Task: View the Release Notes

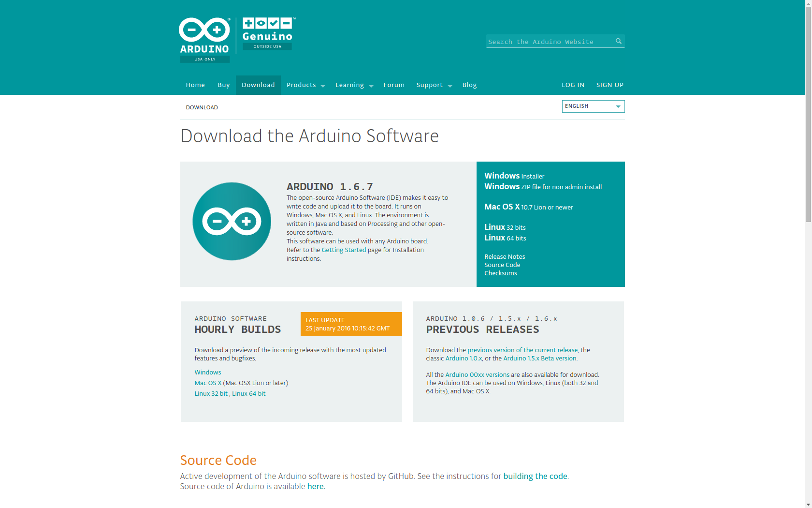Action: click(x=505, y=256)
